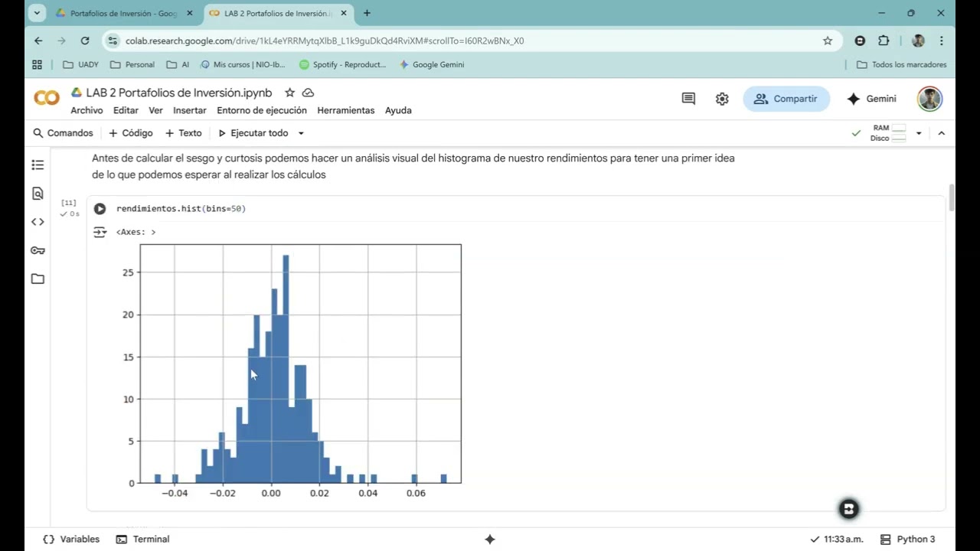
Task: Click the Compartir button
Action: (x=786, y=99)
